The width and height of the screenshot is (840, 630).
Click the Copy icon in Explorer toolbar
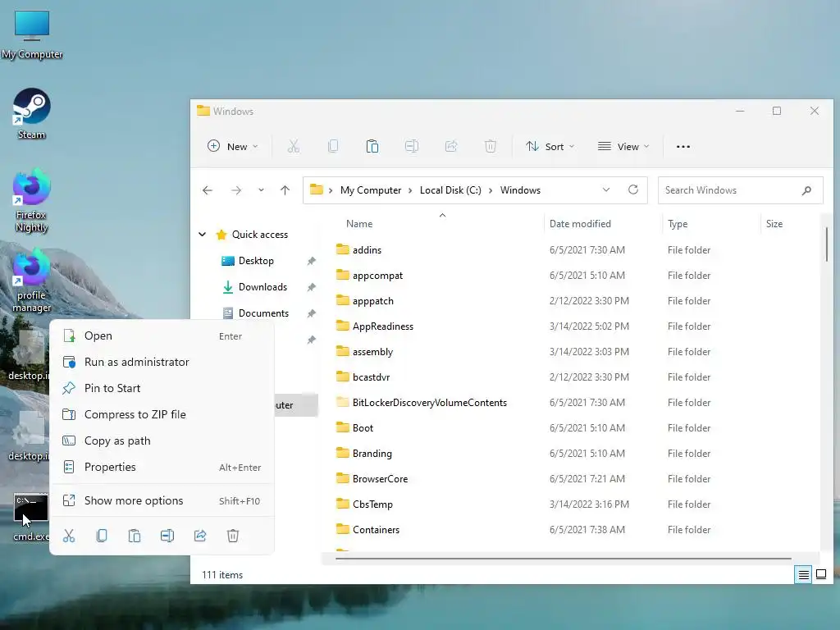[333, 146]
